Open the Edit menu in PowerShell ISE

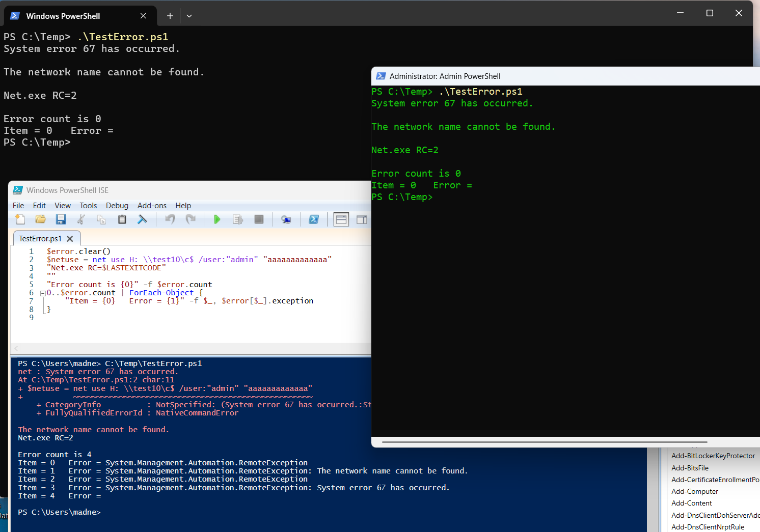click(x=39, y=206)
